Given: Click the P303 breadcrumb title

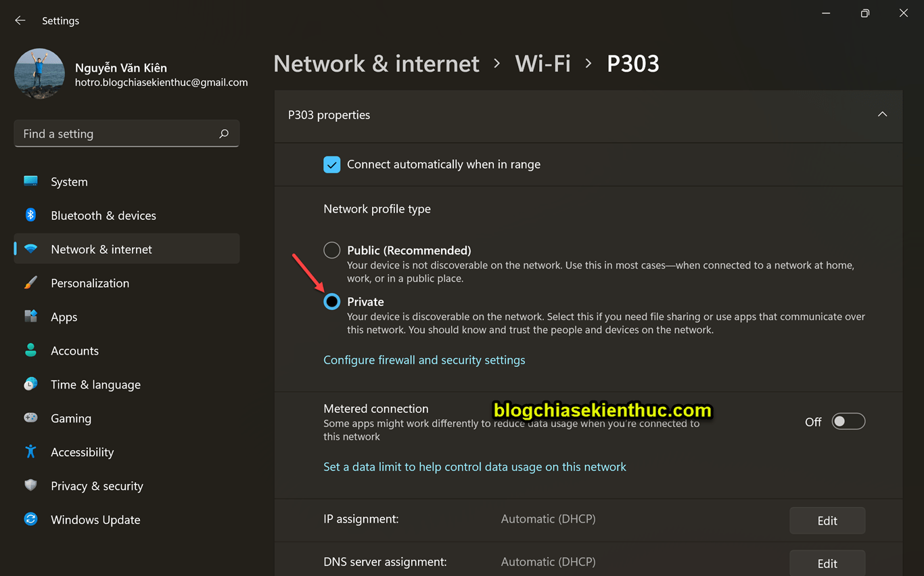Looking at the screenshot, I should pyautogui.click(x=633, y=64).
